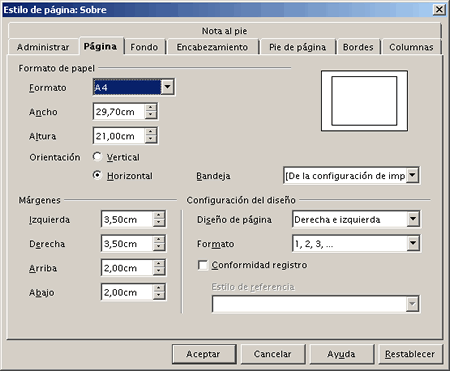
Task: Increase the Derecha margin with up arrow
Action: pos(159,240)
